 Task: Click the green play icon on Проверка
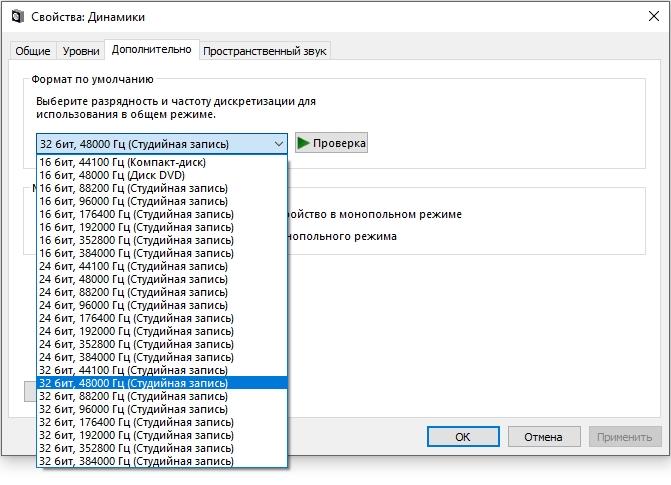pyautogui.click(x=303, y=143)
